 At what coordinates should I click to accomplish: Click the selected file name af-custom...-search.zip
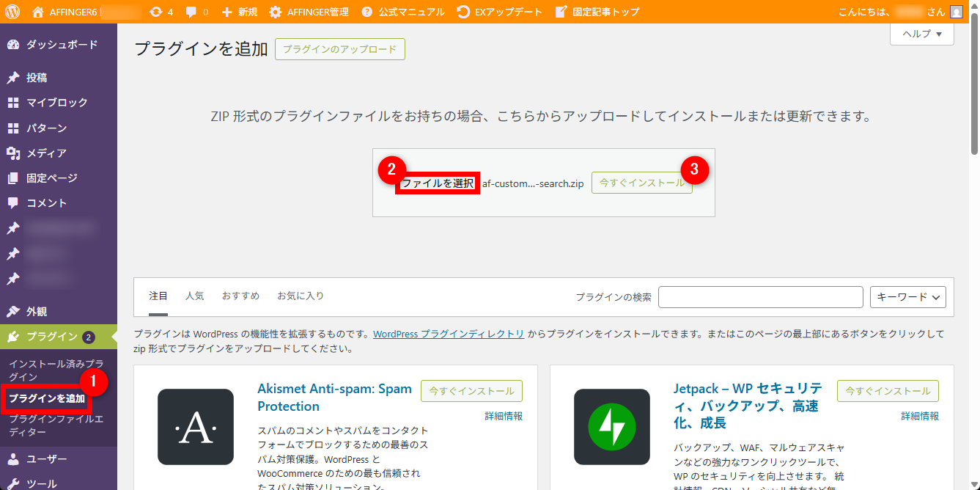coord(533,183)
